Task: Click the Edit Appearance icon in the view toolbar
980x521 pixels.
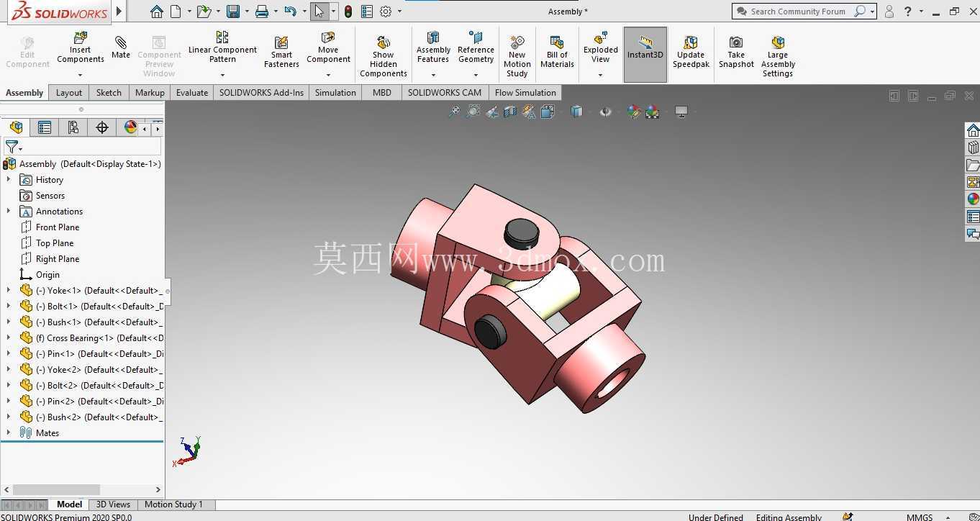Action: point(633,112)
